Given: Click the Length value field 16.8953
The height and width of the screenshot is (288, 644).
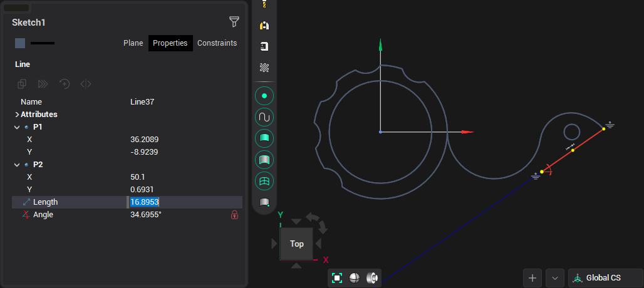Looking at the screenshot, I should (185, 202).
